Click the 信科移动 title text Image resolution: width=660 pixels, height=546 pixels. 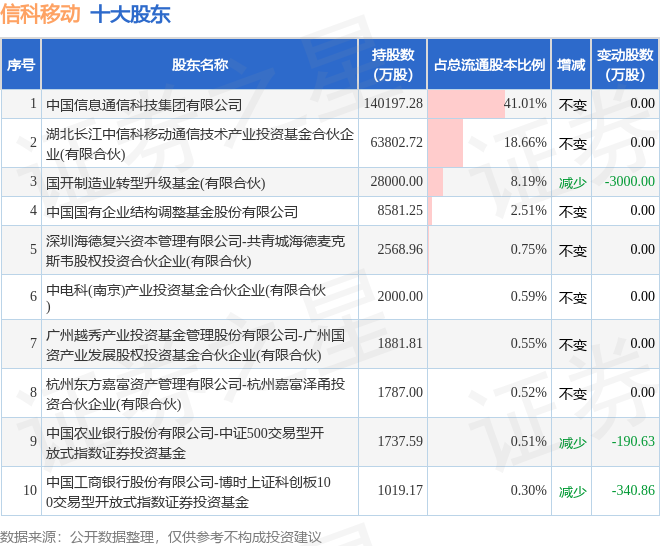[x=40, y=13]
